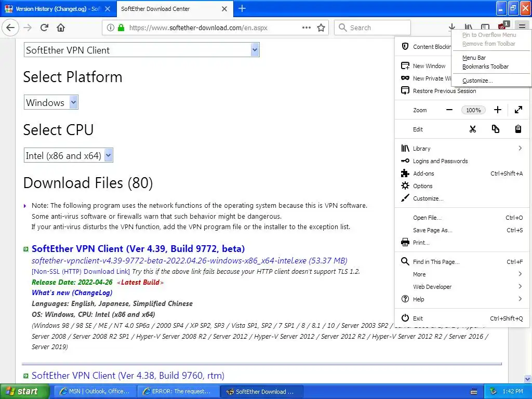The image size is (532, 399).
Task: Open What's new (ChangeLog) link
Action: click(x=72, y=292)
